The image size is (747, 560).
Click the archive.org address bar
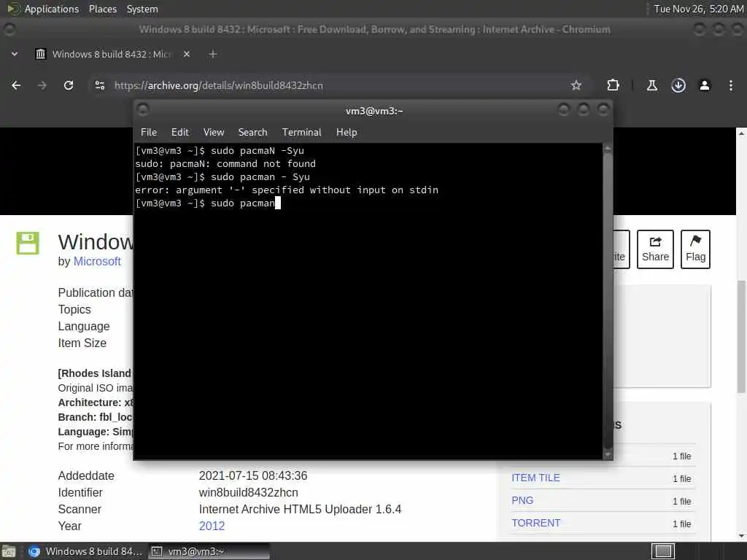click(333, 85)
